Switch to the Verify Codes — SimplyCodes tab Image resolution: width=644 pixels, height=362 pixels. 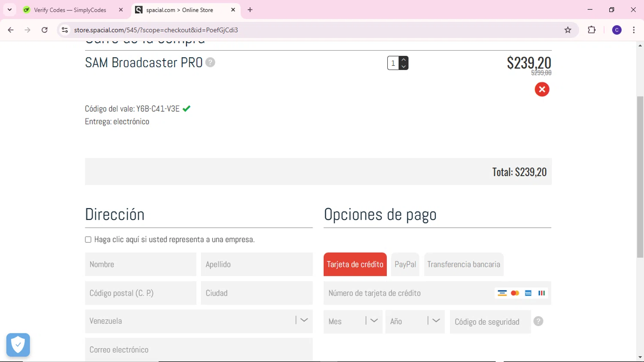click(70, 10)
